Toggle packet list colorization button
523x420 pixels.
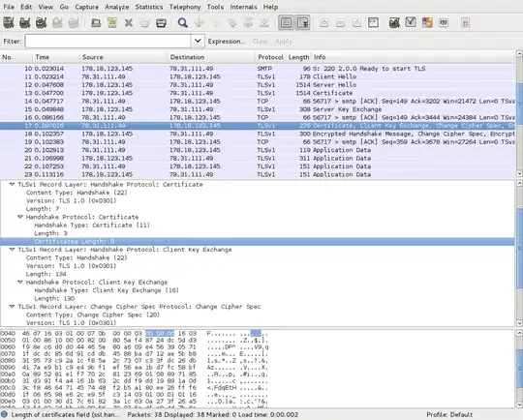click(286, 22)
